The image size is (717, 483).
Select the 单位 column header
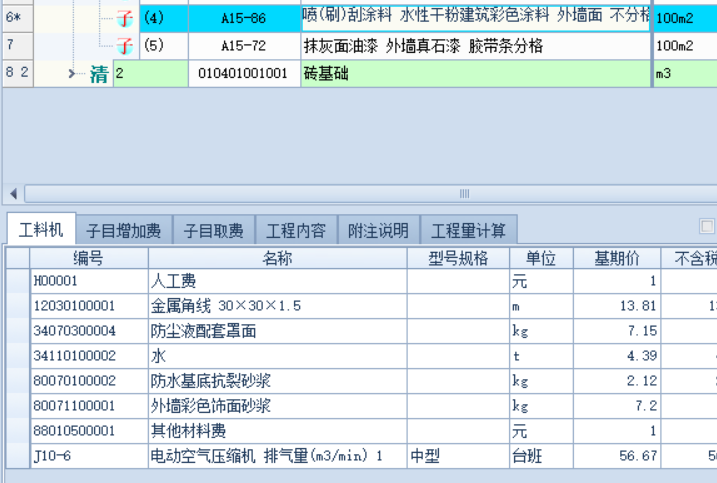click(x=541, y=258)
